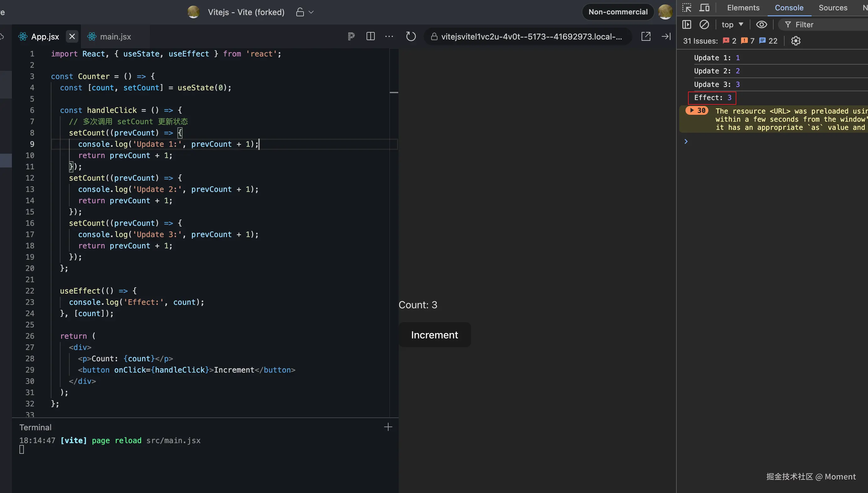Click the console Filter input field

pos(826,24)
